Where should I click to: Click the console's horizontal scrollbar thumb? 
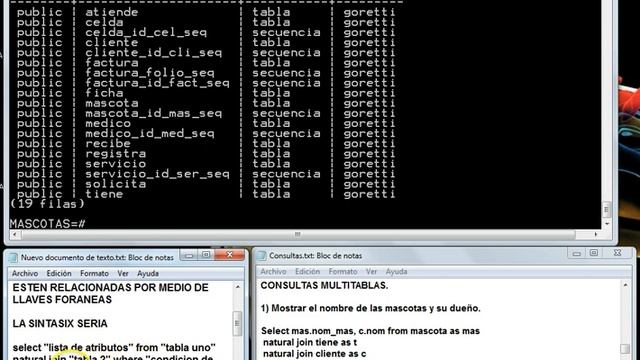pos(298,234)
